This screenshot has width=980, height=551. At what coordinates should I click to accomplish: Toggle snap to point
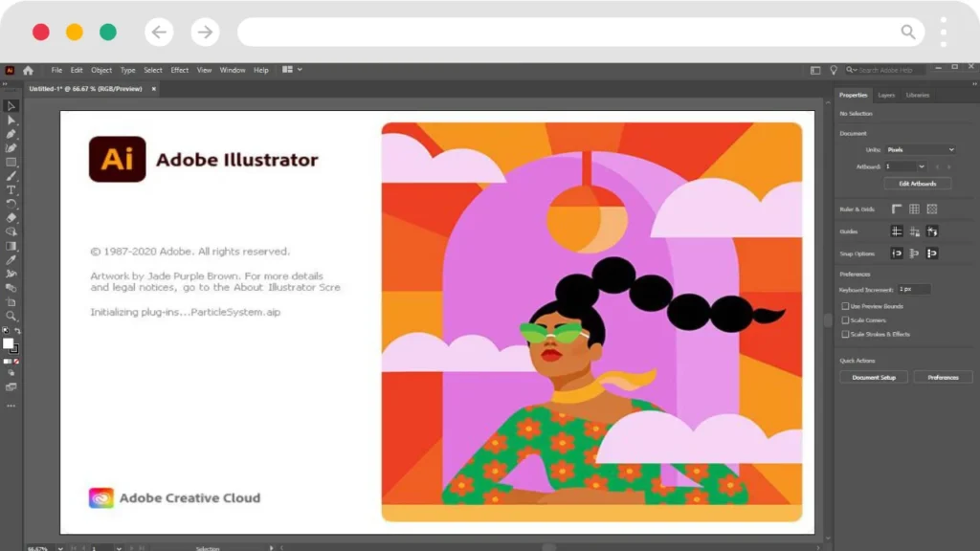pos(896,253)
